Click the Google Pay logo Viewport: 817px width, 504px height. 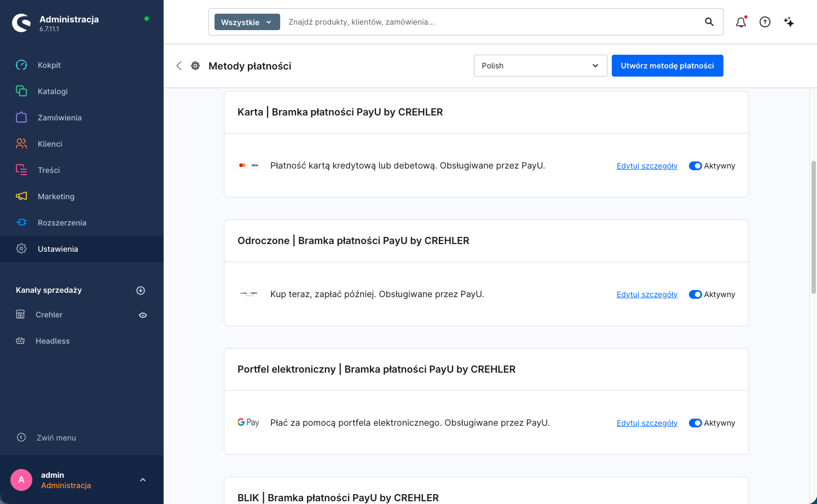pos(248,422)
